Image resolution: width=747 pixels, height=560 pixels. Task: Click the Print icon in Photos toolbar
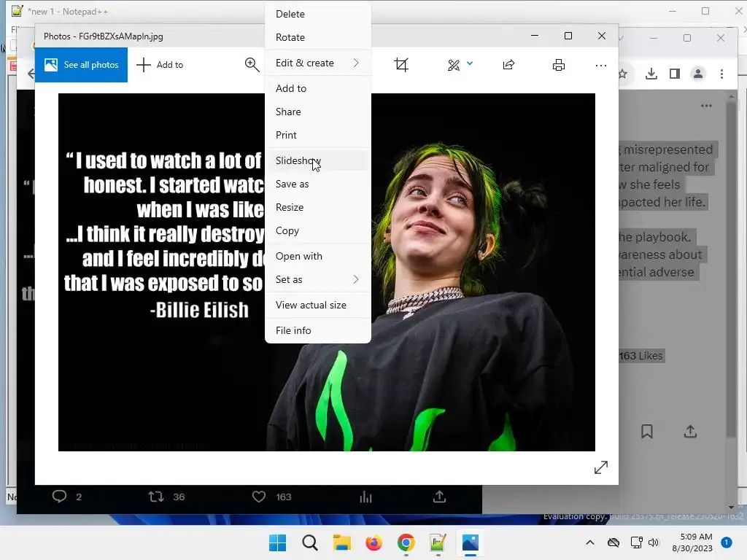pos(558,65)
